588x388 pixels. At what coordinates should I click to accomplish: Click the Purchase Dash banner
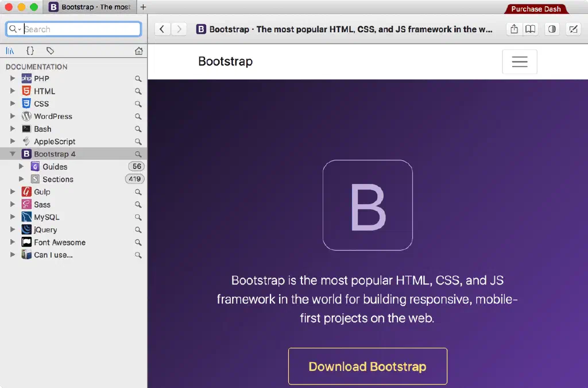point(536,9)
